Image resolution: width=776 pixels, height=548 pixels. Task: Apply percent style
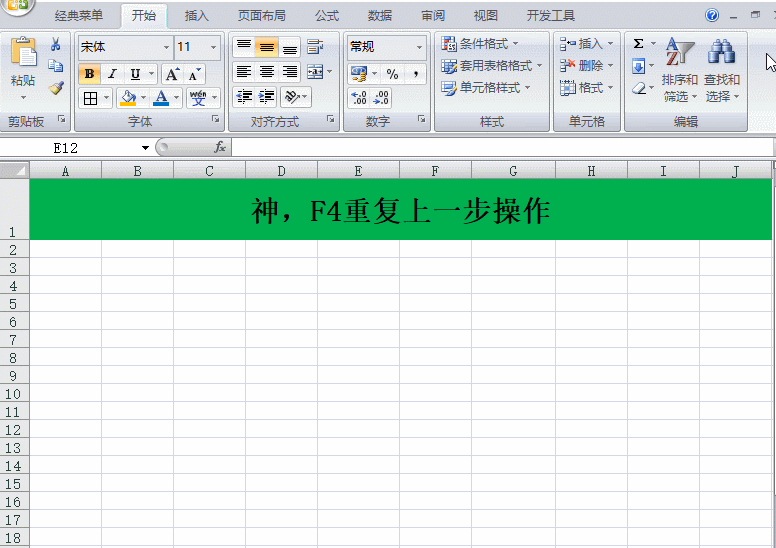[392, 74]
